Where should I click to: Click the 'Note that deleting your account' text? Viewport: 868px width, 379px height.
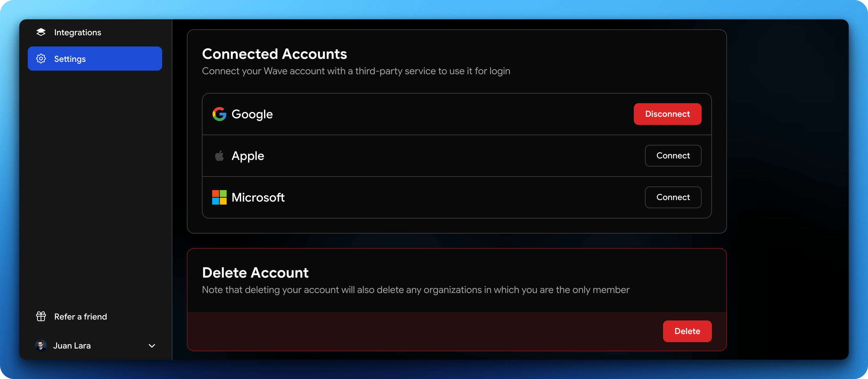click(416, 290)
